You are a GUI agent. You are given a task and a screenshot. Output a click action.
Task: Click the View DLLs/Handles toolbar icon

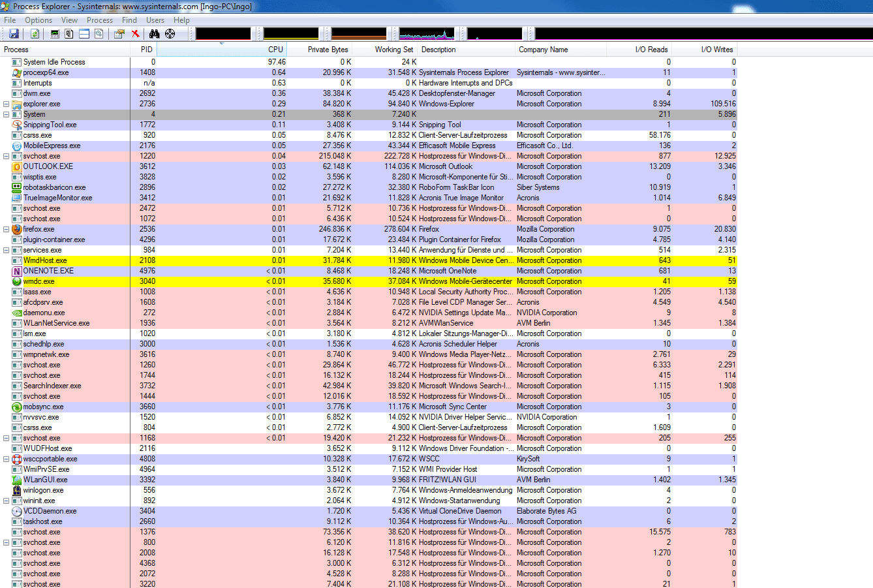(99, 34)
